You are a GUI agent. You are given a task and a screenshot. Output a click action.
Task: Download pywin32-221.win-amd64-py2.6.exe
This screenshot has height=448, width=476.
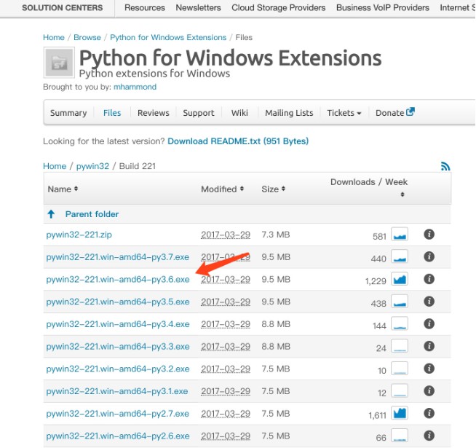118,436
